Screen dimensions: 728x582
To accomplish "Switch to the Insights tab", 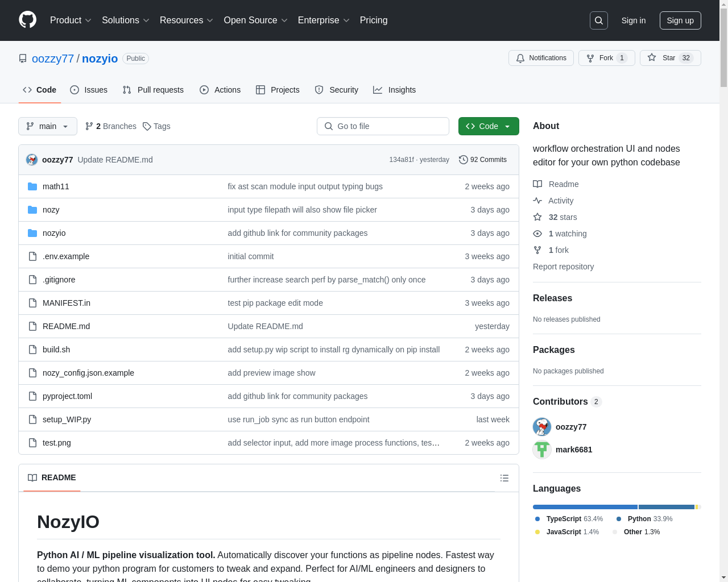I will pyautogui.click(x=395, y=90).
